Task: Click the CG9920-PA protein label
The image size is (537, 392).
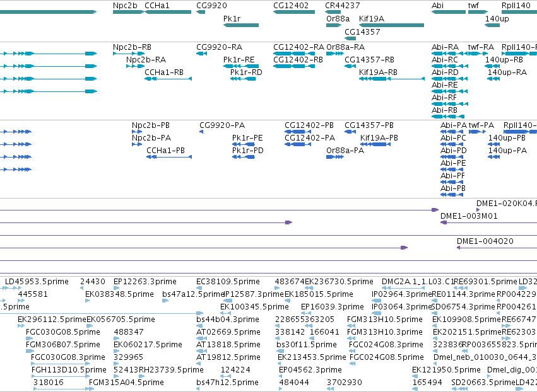Action: pyautogui.click(x=222, y=125)
